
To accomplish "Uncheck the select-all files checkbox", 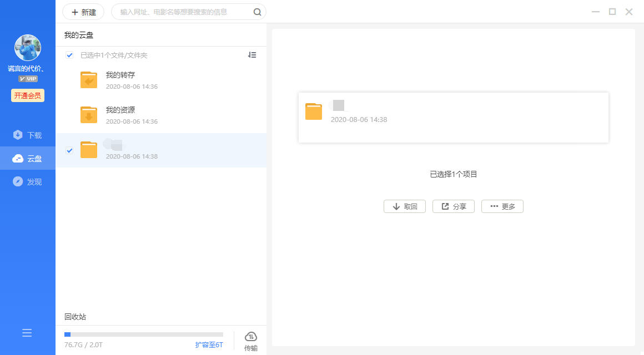I will [x=69, y=55].
